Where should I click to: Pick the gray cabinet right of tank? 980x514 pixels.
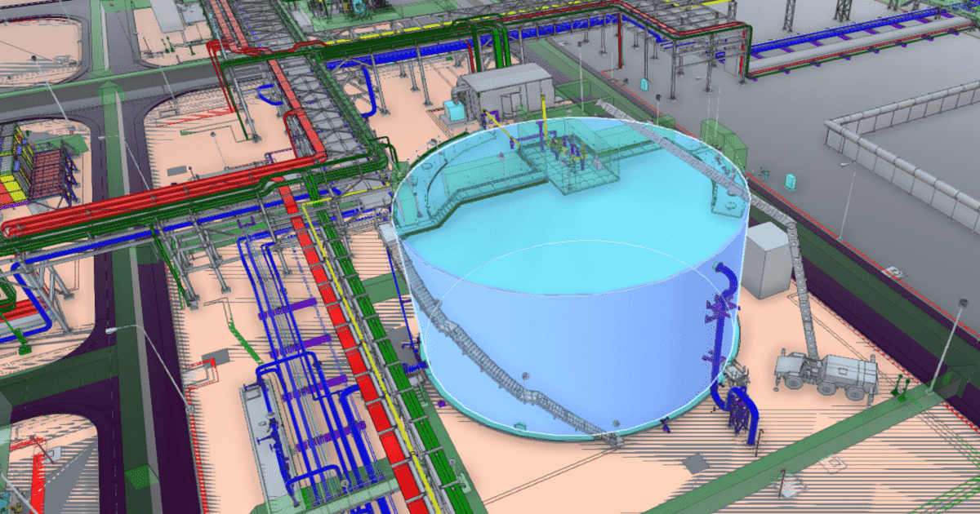(768, 260)
